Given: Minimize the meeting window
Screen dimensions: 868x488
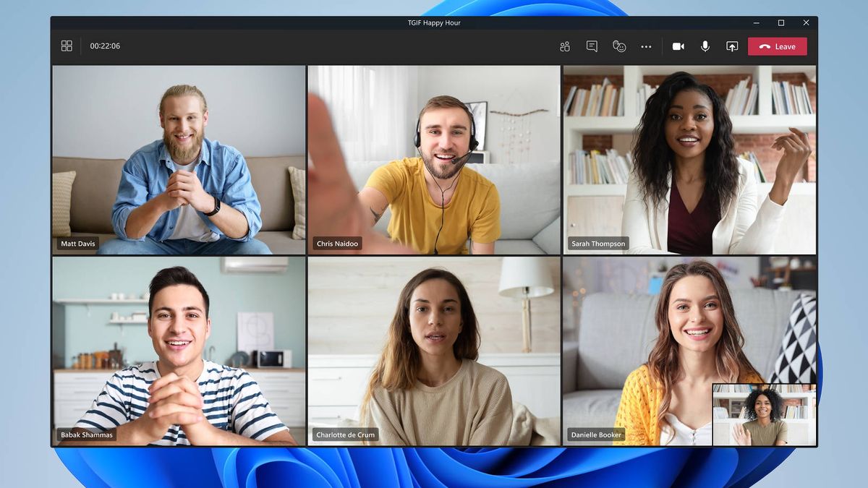Looking at the screenshot, I should click(x=756, y=23).
